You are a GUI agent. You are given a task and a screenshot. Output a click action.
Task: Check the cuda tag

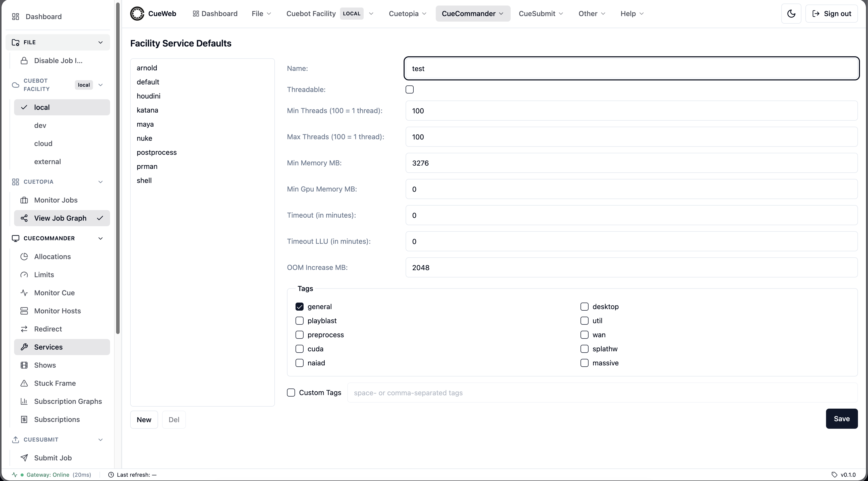pyautogui.click(x=299, y=349)
